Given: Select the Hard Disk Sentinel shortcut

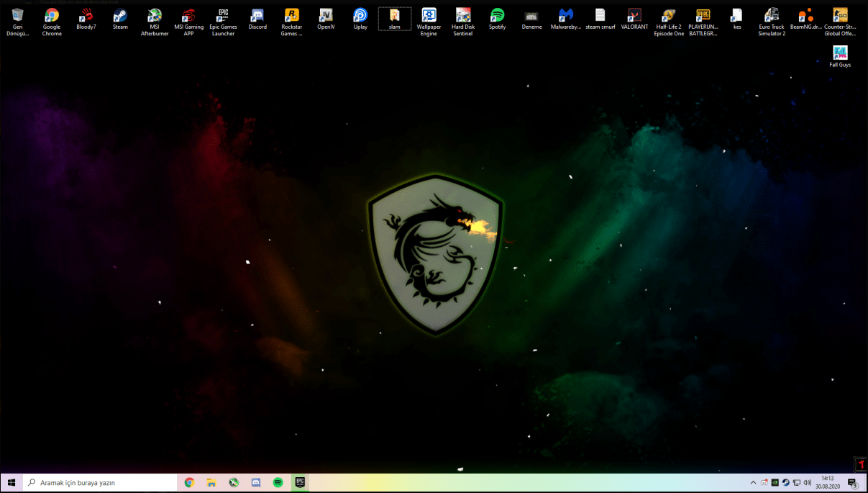Looking at the screenshot, I should [463, 22].
